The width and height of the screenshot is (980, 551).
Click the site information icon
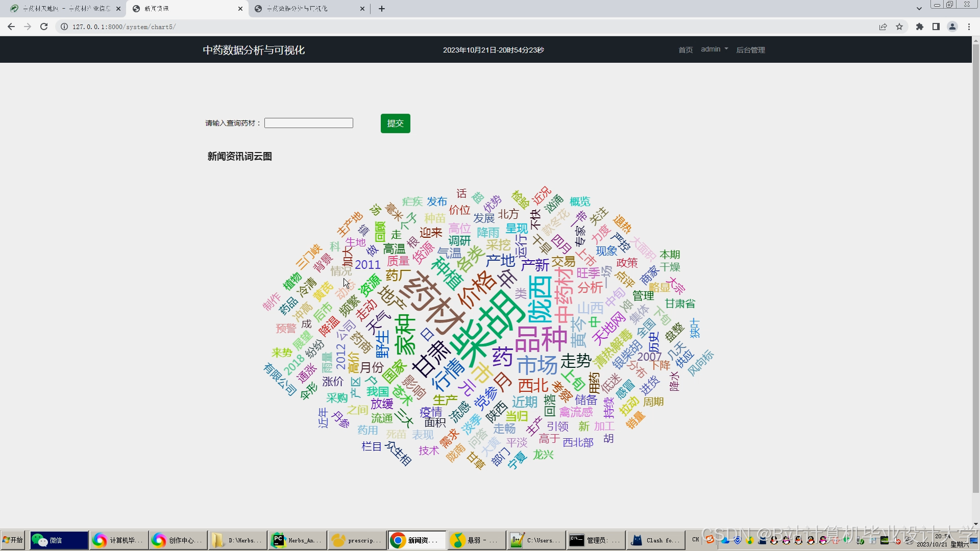point(64,27)
